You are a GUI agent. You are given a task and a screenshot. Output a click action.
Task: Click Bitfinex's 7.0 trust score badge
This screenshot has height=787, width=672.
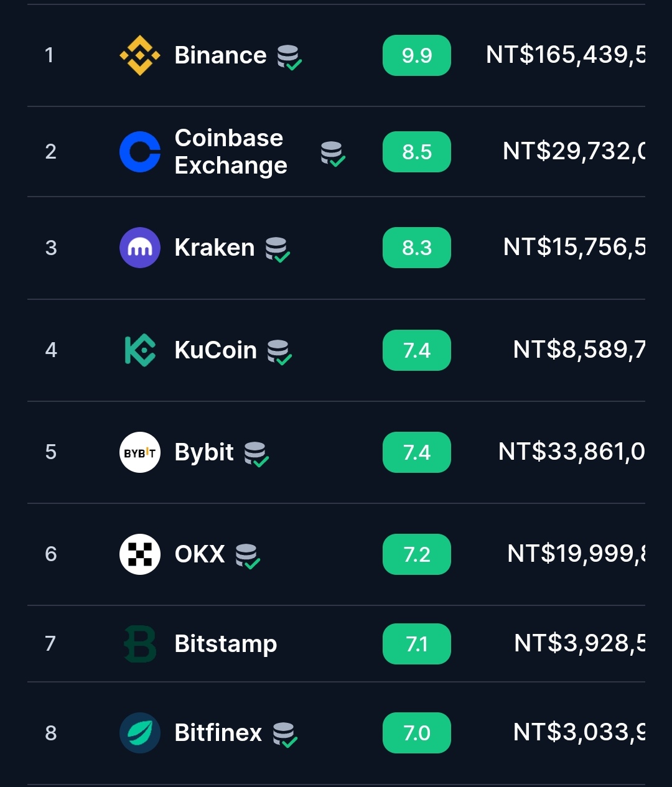pos(416,733)
